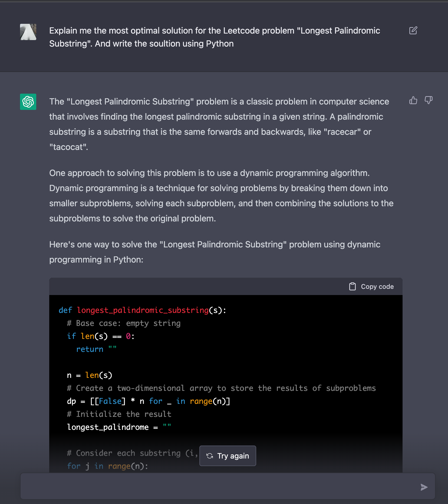Click the thumbs down icon on the response
The width and height of the screenshot is (448, 504).
pyautogui.click(x=429, y=100)
